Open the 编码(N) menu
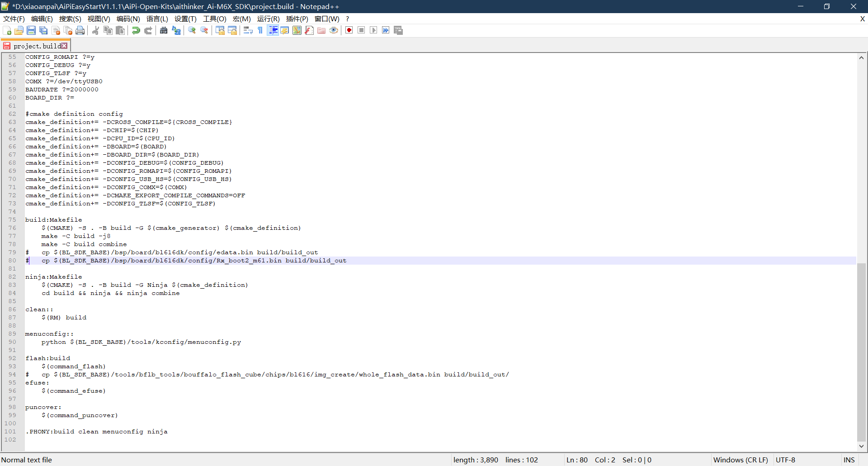The image size is (868, 466). coord(128,19)
